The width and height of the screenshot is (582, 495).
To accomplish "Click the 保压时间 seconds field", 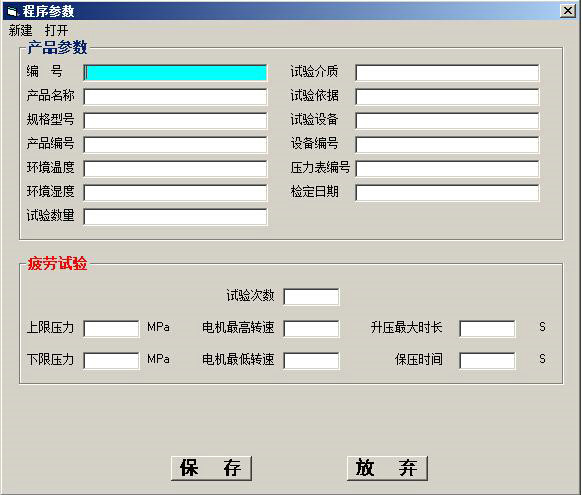I will tap(487, 361).
